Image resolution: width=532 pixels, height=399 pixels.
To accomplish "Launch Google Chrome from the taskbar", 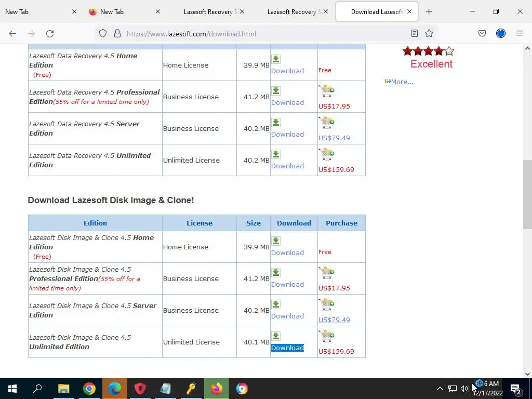I will click(89, 389).
